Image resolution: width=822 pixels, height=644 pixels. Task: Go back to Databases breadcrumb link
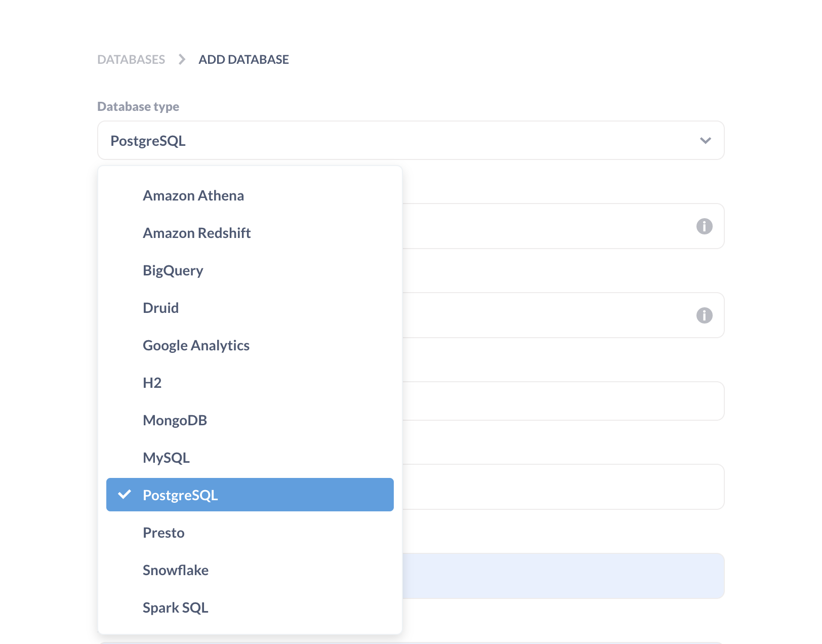point(131,60)
